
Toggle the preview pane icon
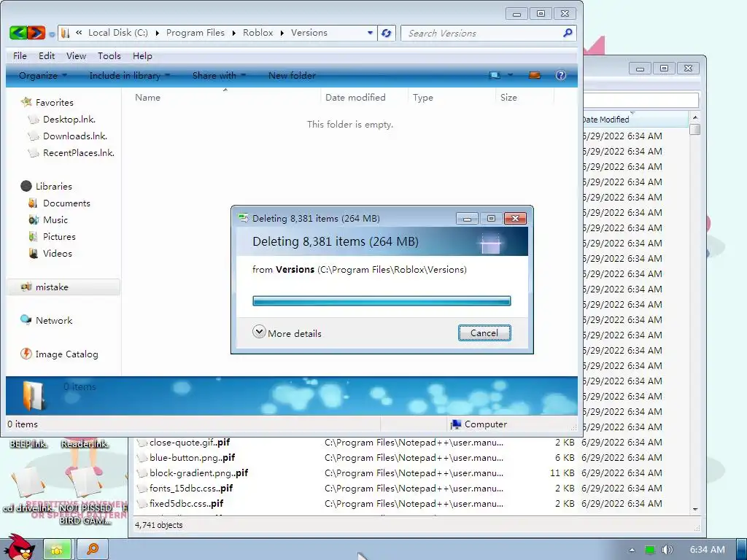(535, 75)
